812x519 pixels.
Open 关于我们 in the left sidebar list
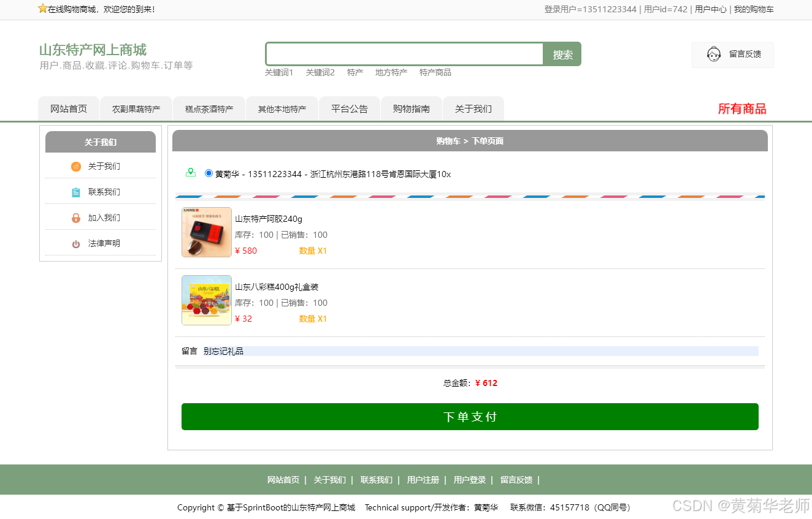[x=104, y=166]
